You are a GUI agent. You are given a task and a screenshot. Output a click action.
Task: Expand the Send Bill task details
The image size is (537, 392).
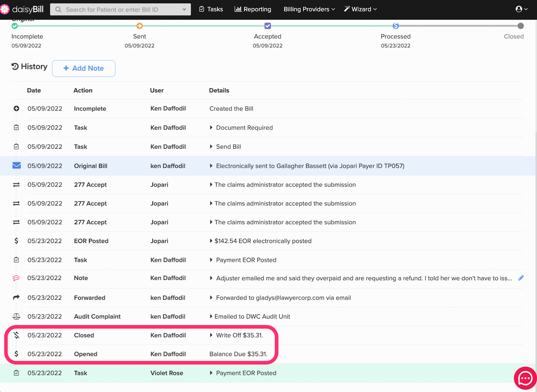211,147
